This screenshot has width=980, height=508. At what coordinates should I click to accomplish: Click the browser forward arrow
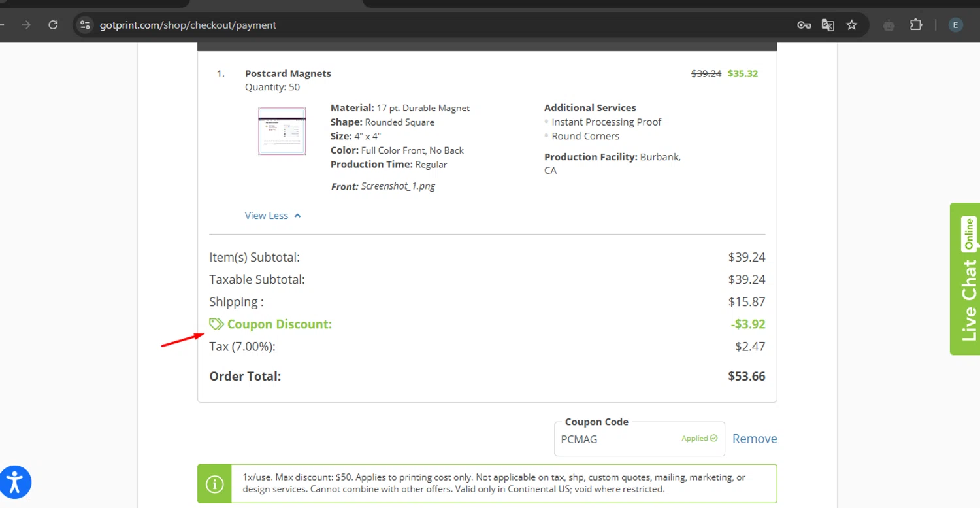click(26, 25)
